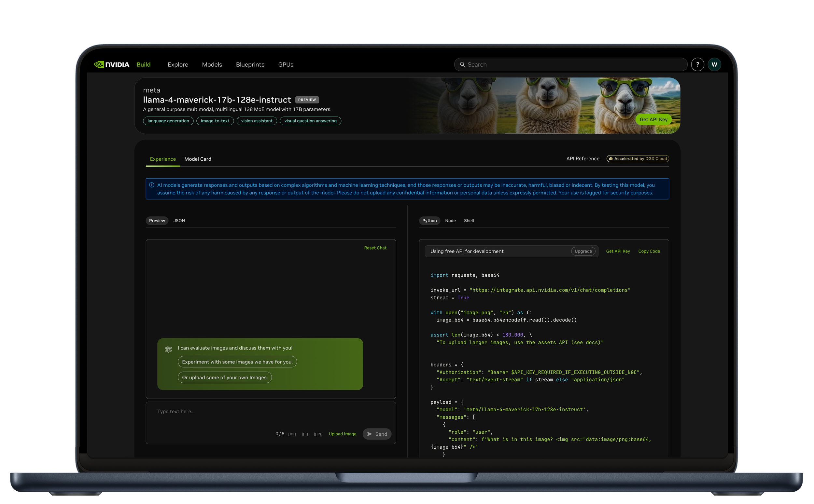The image size is (814, 504).
Task: Click Get API Key on llama banner
Action: click(x=653, y=119)
